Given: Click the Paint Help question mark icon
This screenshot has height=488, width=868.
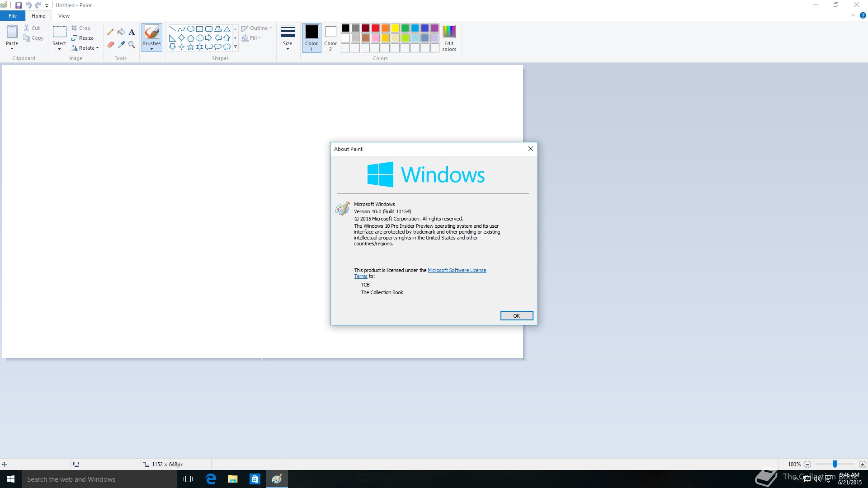Looking at the screenshot, I should pos(863,15).
